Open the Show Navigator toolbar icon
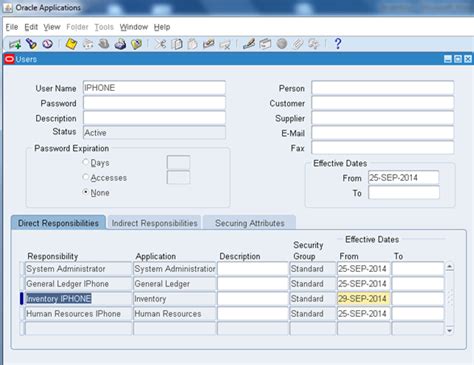The width and height of the screenshot is (474, 365). 48,44
